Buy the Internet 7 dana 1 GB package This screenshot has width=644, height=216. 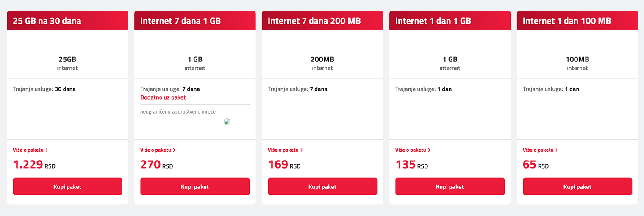[x=195, y=187]
